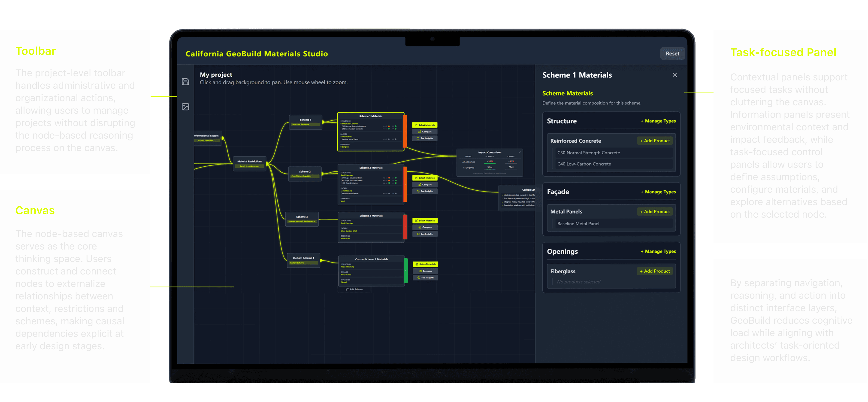Click Select Materials beside Scheme 1 Materials
Image resolution: width=868 pixels, height=402 pixels.
pyautogui.click(x=425, y=125)
